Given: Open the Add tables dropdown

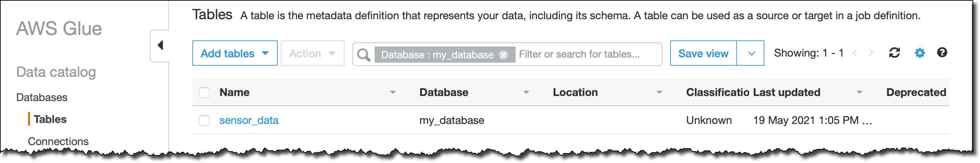Looking at the screenshot, I should click(x=235, y=53).
